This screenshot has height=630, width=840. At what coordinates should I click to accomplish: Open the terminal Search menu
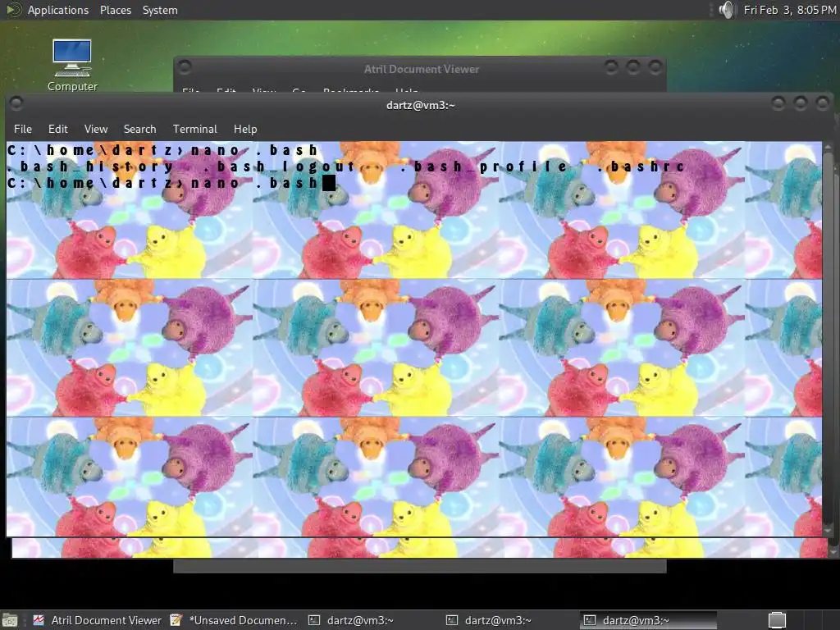point(139,129)
